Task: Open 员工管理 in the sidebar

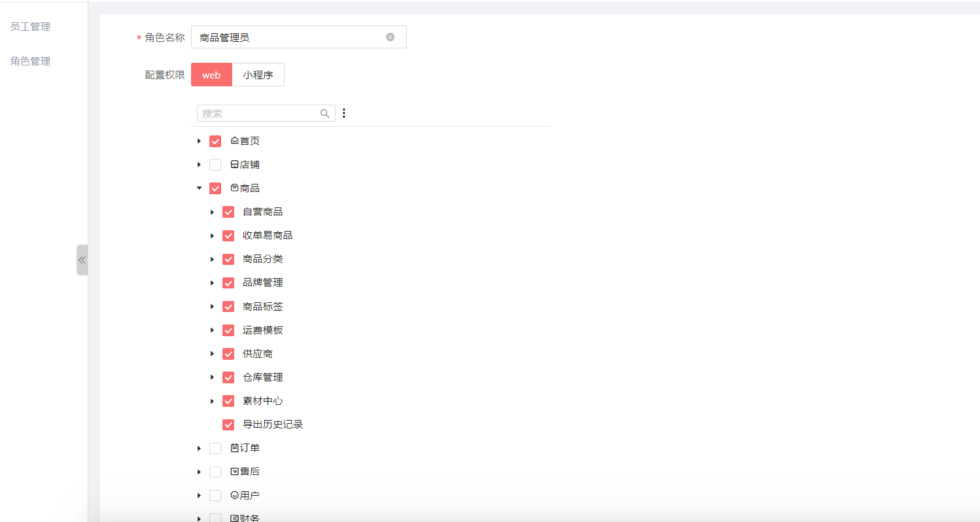Action: 31,27
